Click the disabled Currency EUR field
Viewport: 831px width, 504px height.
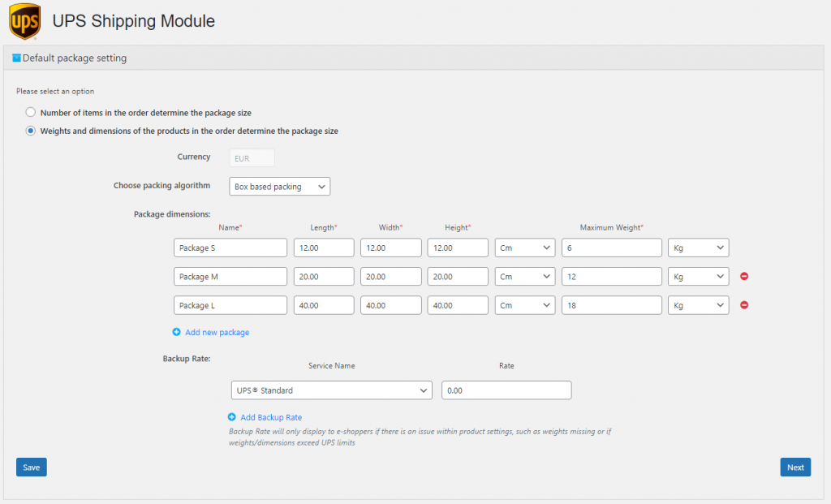[x=252, y=158]
